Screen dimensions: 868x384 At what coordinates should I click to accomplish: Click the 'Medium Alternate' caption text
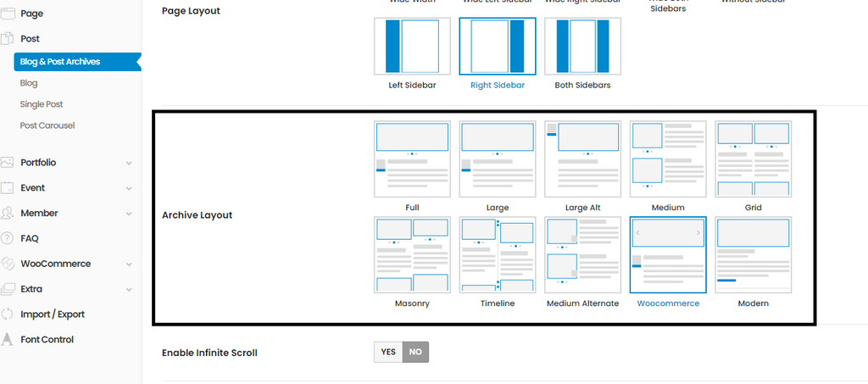tap(582, 303)
